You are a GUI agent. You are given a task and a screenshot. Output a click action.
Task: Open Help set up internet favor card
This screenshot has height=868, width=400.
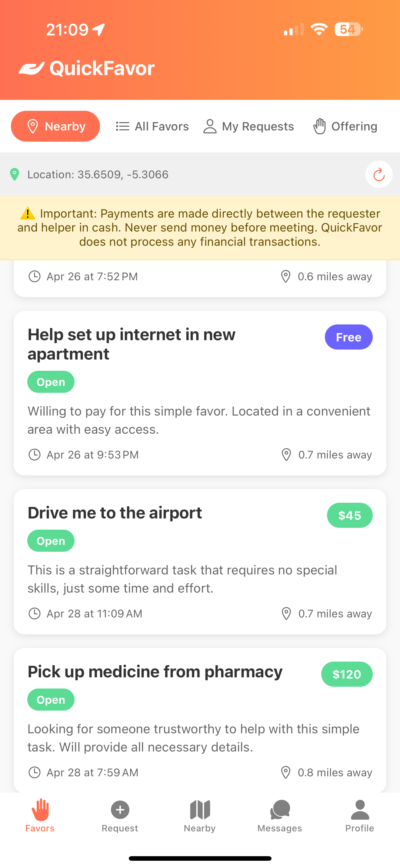coord(132,344)
